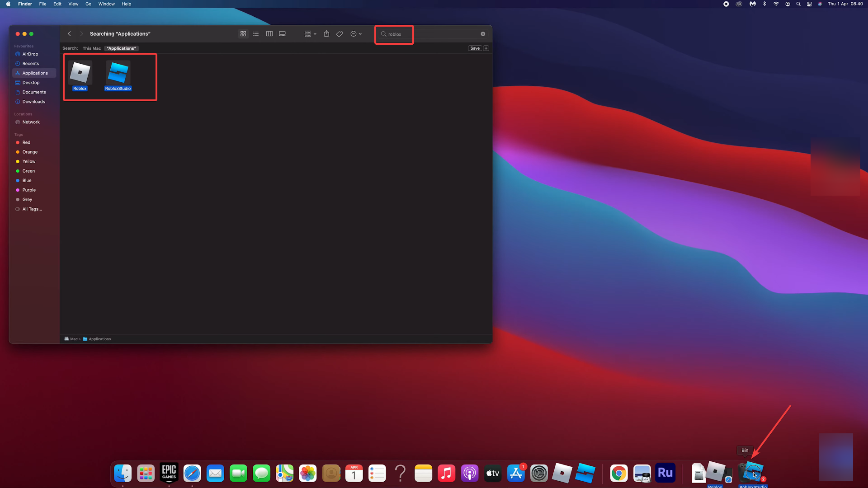
Task: Click the Share icon in Finder toolbar
Action: (326, 34)
